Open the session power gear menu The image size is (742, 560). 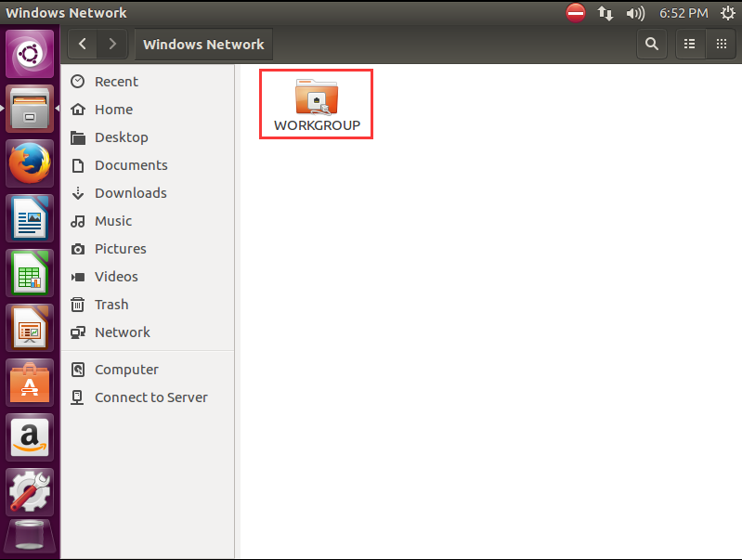tap(728, 13)
